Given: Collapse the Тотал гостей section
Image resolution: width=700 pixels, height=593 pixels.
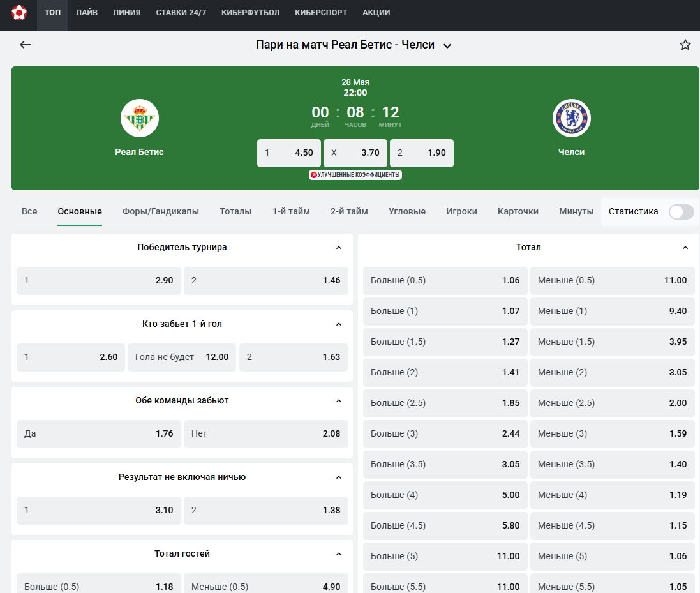Looking at the screenshot, I should coord(339,554).
